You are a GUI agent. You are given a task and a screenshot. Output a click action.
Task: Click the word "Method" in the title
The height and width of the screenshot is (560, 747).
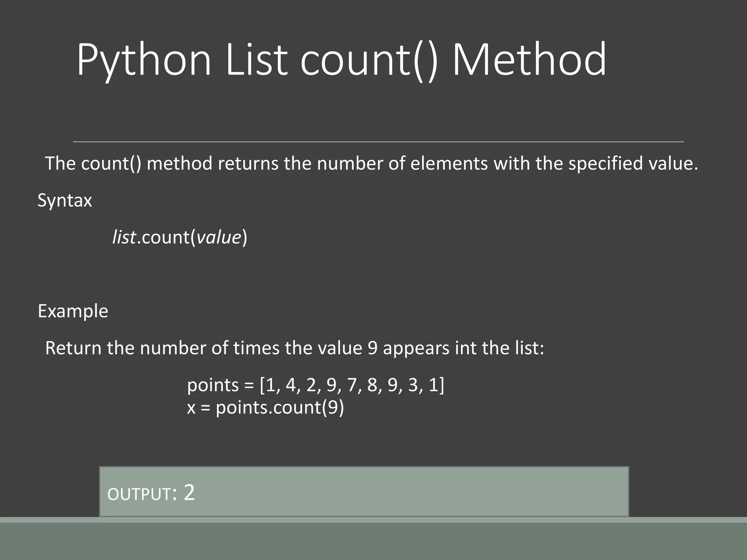(x=530, y=59)
